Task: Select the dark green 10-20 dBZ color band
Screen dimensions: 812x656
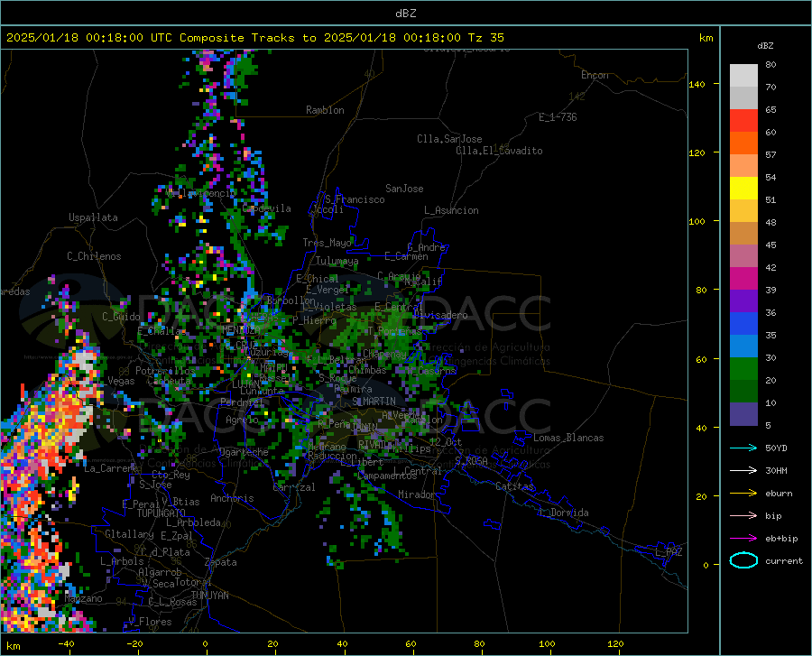Action: pos(743,392)
